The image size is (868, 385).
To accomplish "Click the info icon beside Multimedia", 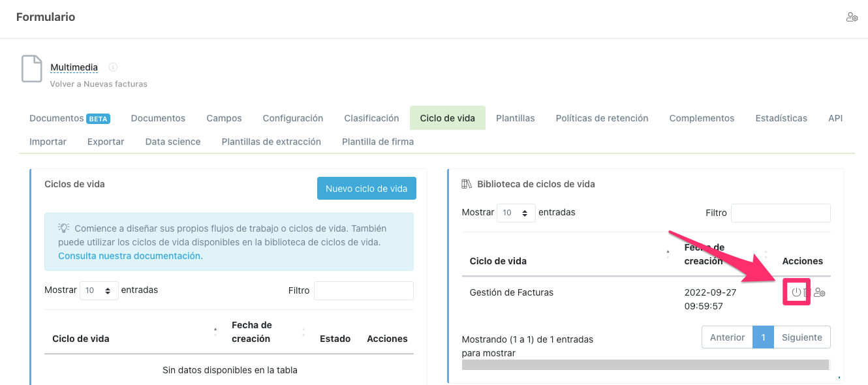I will pyautogui.click(x=113, y=66).
